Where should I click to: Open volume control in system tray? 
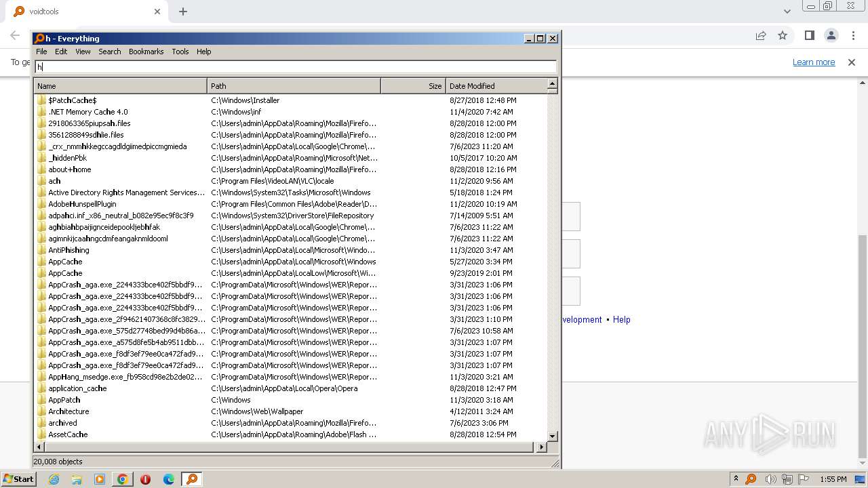pos(770,479)
